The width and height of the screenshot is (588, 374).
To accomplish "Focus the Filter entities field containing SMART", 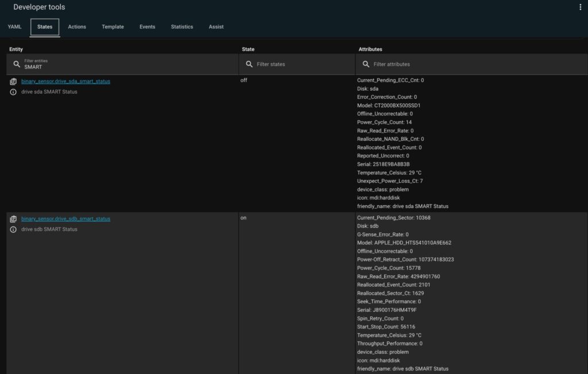I will (x=126, y=67).
